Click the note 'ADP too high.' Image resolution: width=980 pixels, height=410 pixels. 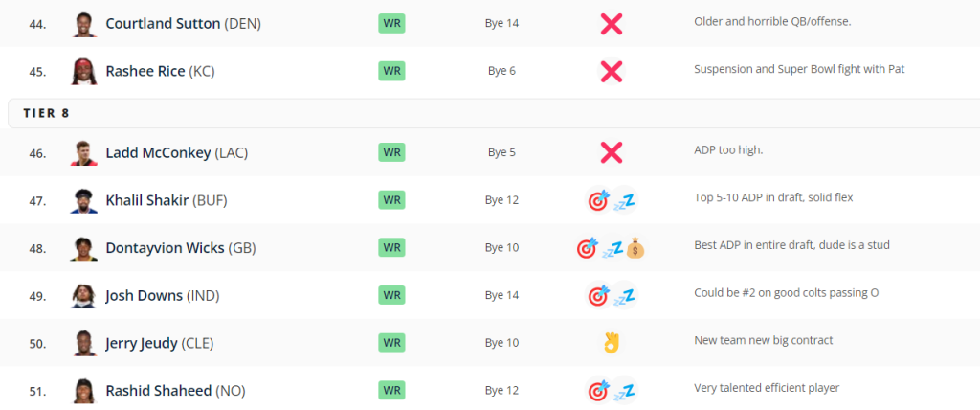[728, 150]
